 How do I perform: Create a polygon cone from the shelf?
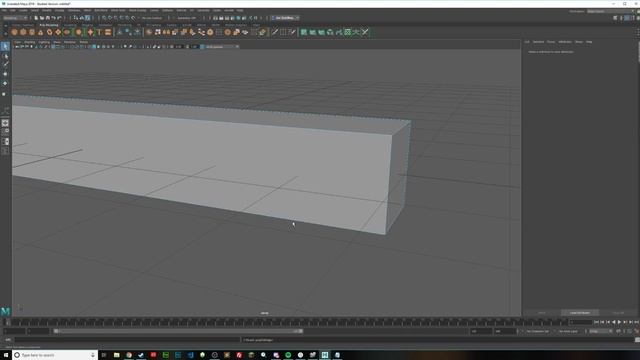click(x=40, y=32)
